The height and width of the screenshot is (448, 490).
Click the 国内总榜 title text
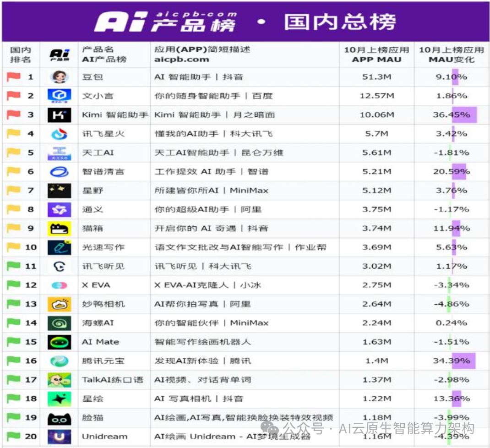tap(340, 22)
